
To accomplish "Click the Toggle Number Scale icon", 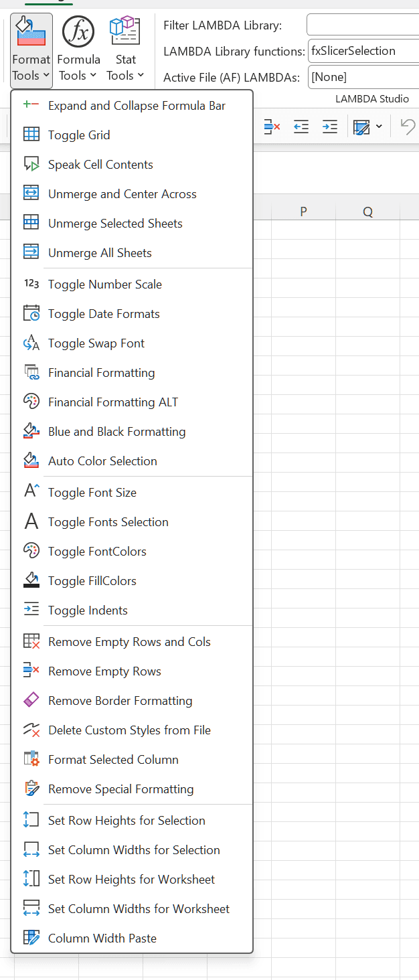I will click(x=31, y=284).
